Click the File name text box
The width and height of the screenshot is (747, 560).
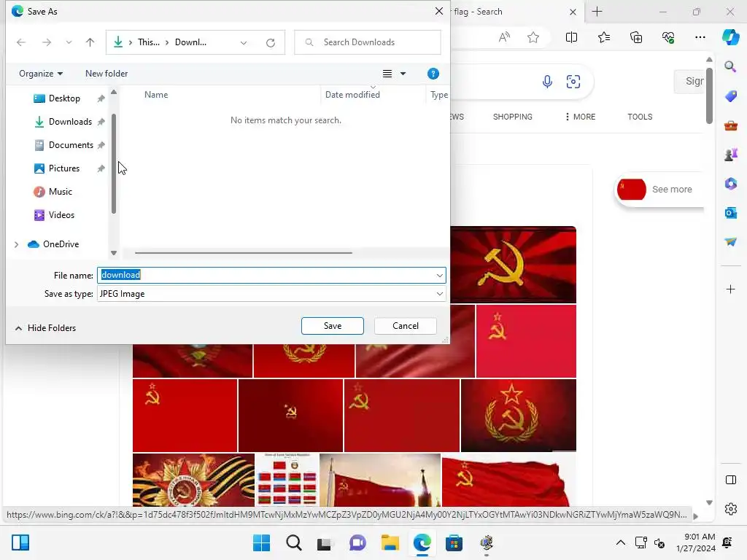click(x=266, y=275)
